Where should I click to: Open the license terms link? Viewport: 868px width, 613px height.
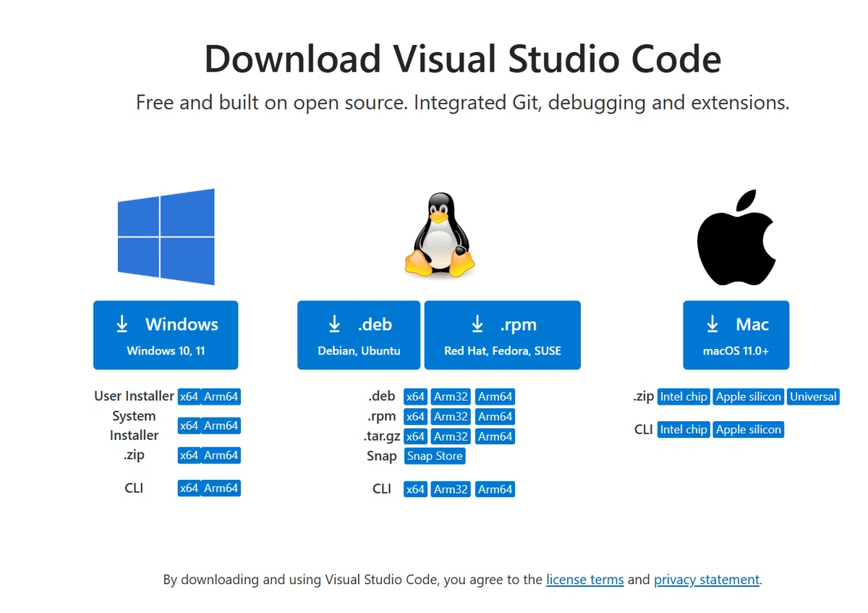click(585, 580)
